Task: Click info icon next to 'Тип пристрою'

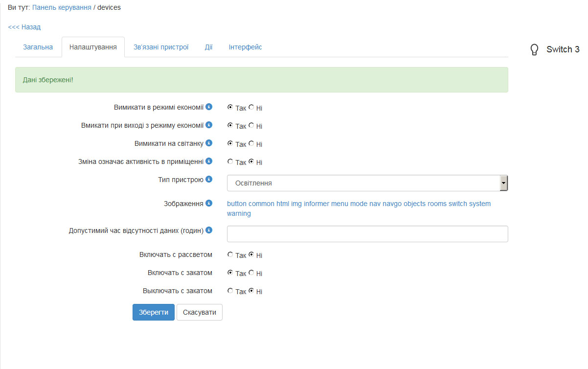Action: (x=209, y=179)
